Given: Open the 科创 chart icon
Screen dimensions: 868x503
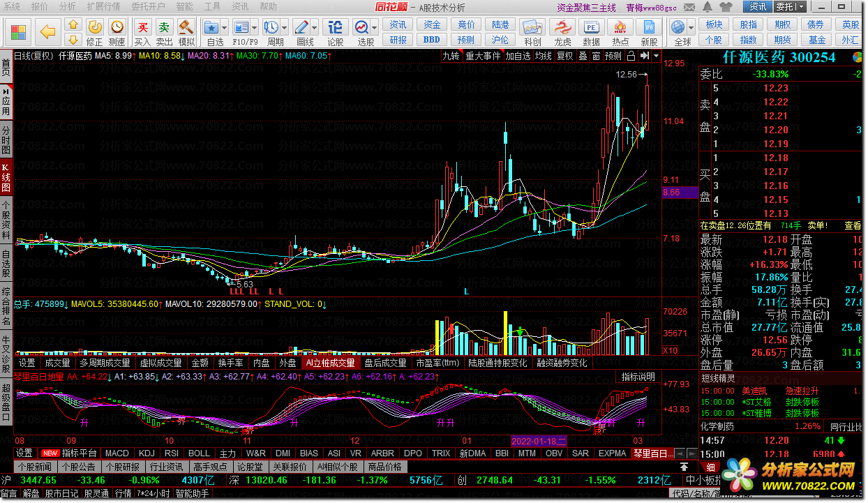Looking at the screenshot, I should pos(532,27).
